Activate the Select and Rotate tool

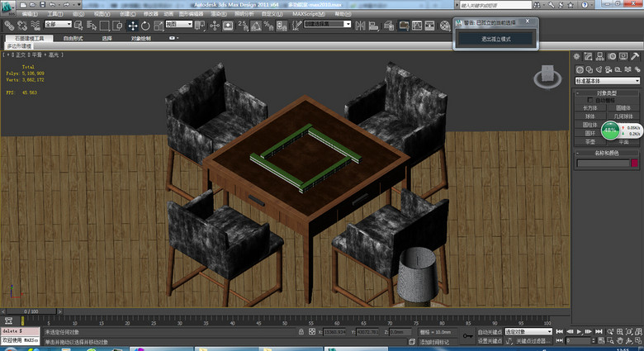(145, 26)
